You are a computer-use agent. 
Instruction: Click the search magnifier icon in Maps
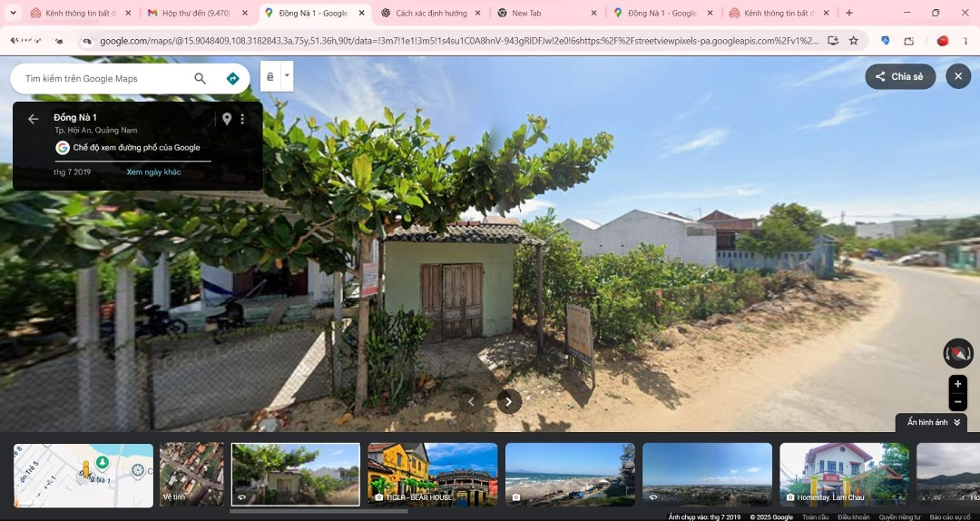tap(200, 78)
